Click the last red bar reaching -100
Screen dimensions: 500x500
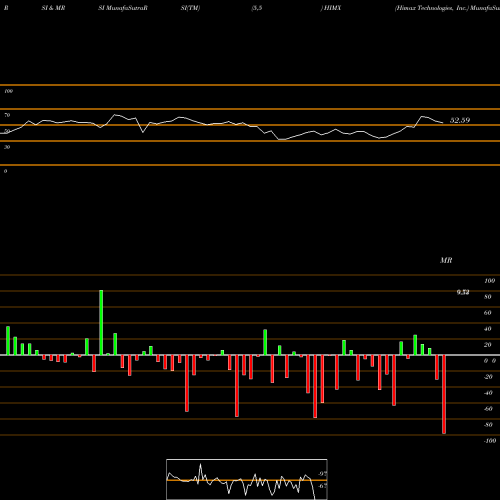[x=444, y=394]
